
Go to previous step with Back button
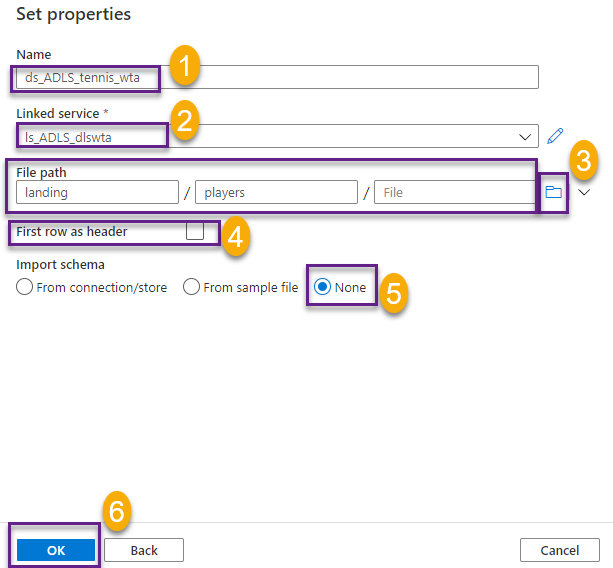(144, 550)
